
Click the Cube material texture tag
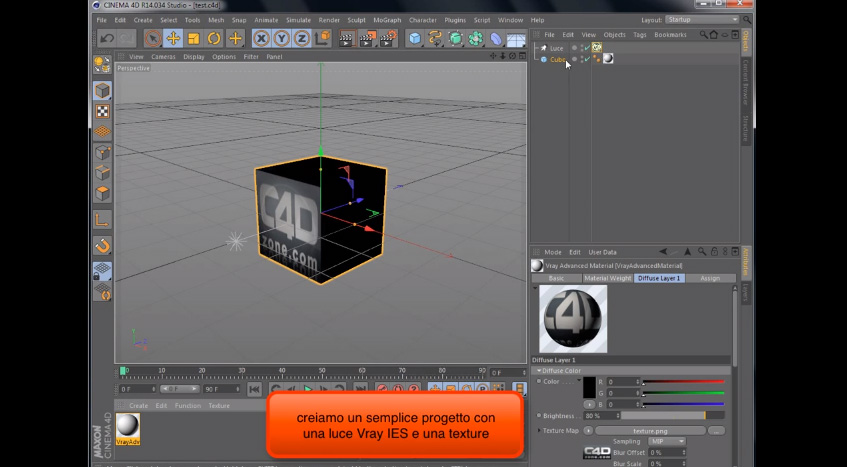tap(608, 59)
